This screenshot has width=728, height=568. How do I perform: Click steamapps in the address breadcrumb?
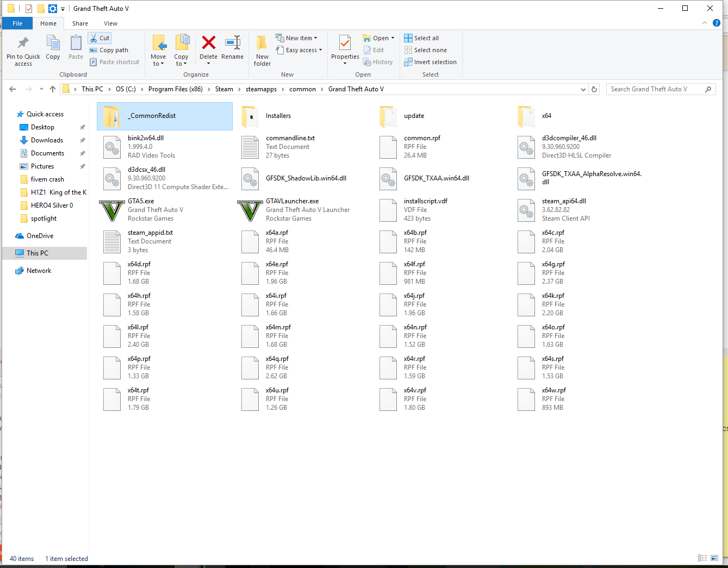(261, 89)
